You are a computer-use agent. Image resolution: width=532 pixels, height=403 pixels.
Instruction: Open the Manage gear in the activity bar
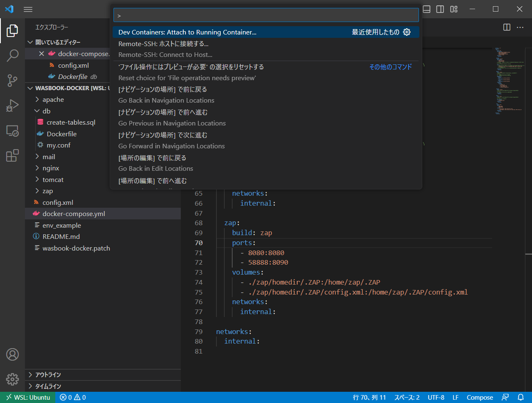pos(12,379)
